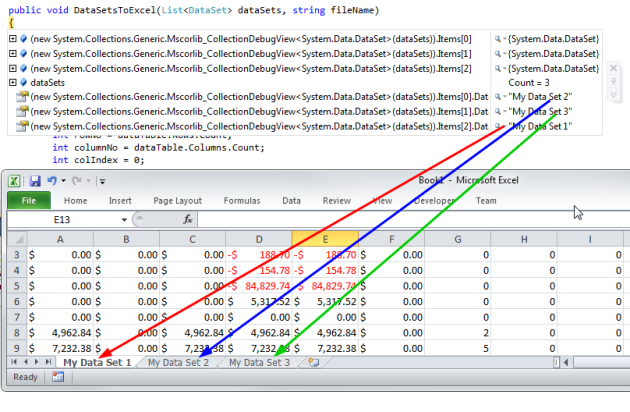Click the Name Box showing E13
Screen dimensions: 630x412
[62, 219]
